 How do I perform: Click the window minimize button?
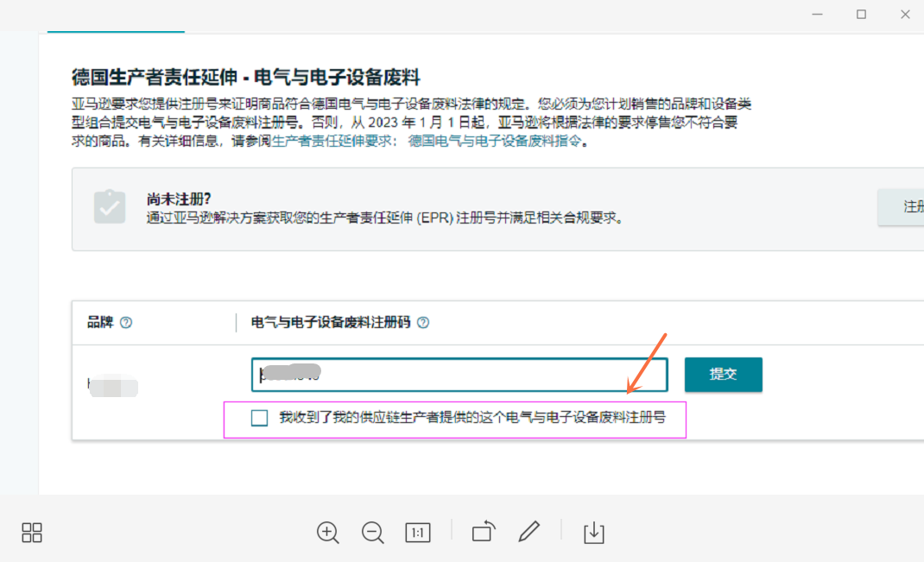point(817,14)
